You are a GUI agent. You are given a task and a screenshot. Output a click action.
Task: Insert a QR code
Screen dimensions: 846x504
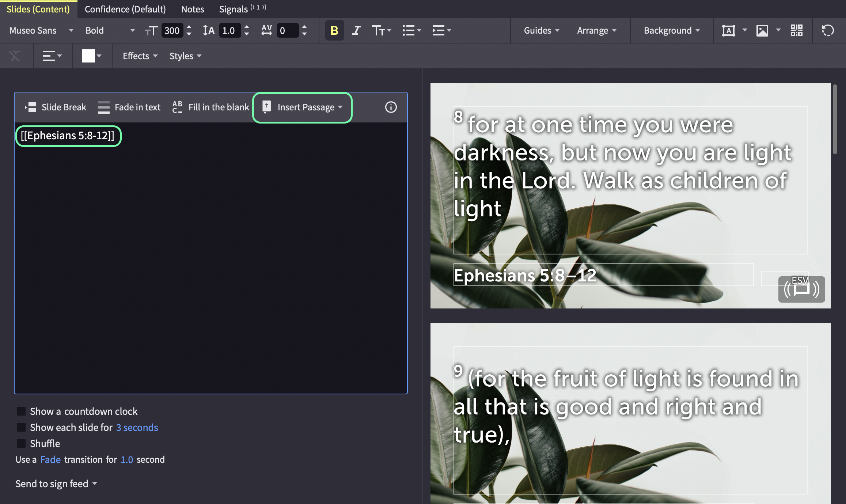coord(796,30)
